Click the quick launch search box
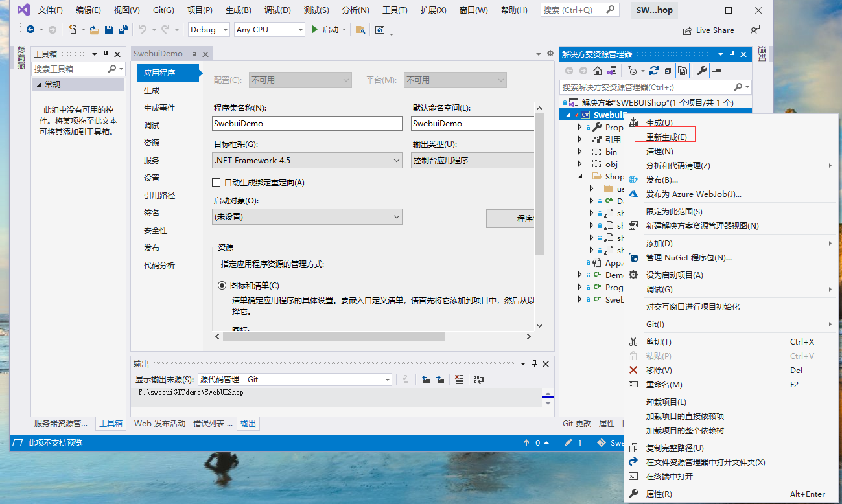Image resolution: width=842 pixels, height=504 pixels. tap(579, 10)
